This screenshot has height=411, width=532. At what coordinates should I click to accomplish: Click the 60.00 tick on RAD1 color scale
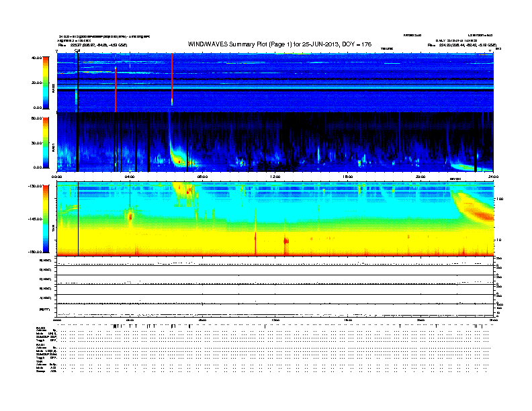pyautogui.click(x=36, y=118)
